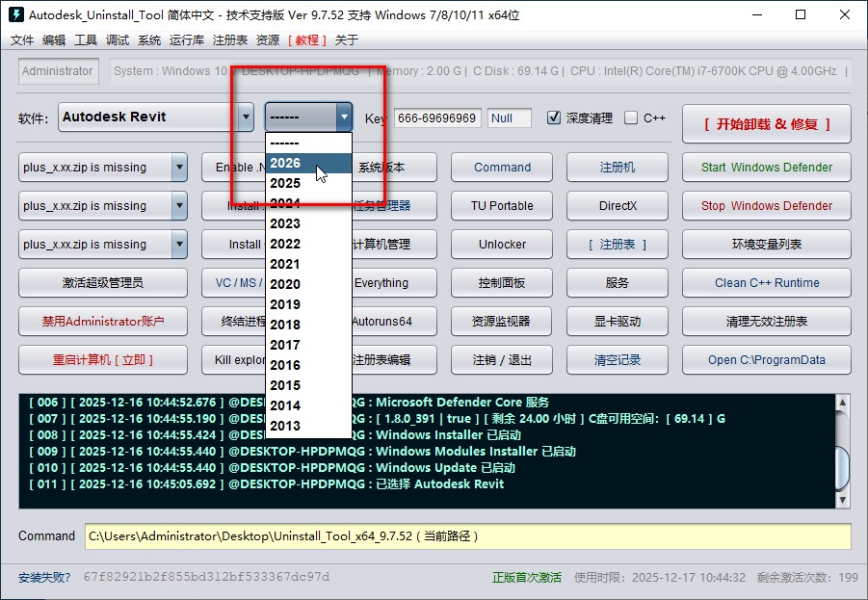This screenshot has width=868, height=600.
Task: Choose version 2022 in the list
Action: pos(308,244)
